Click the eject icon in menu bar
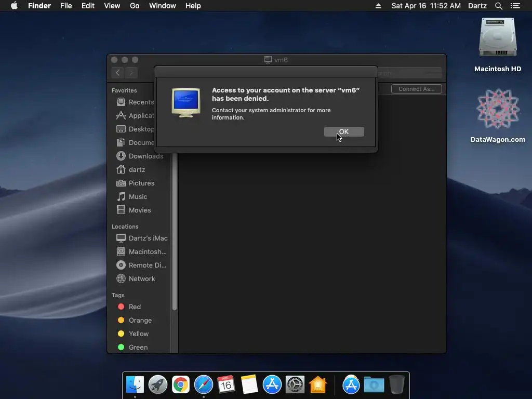The width and height of the screenshot is (532, 399). (378, 6)
